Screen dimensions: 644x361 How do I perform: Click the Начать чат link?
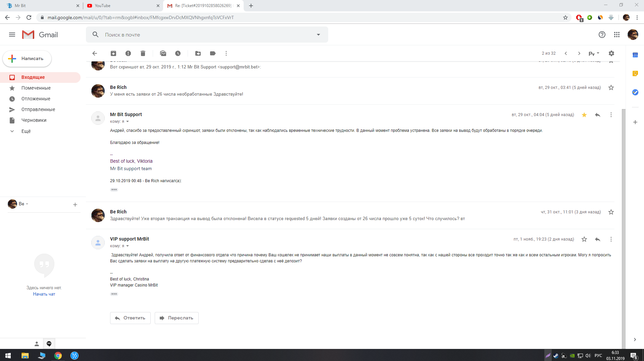pyautogui.click(x=44, y=294)
